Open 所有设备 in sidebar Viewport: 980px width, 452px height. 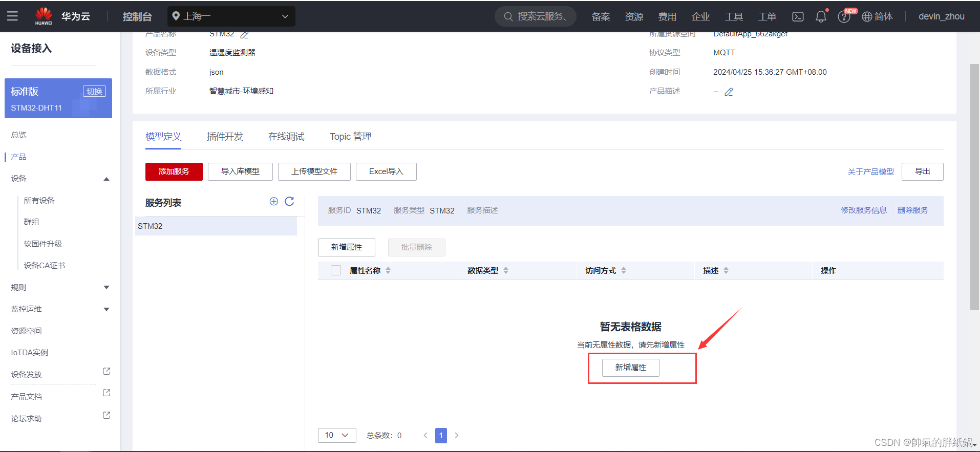[39, 201]
